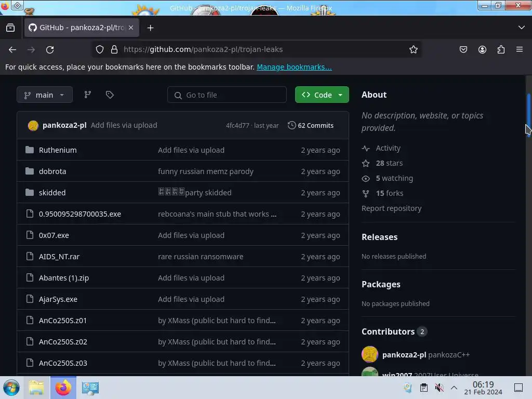The image size is (532, 399).
Task: Open a new tab with plus
Action: [150, 28]
